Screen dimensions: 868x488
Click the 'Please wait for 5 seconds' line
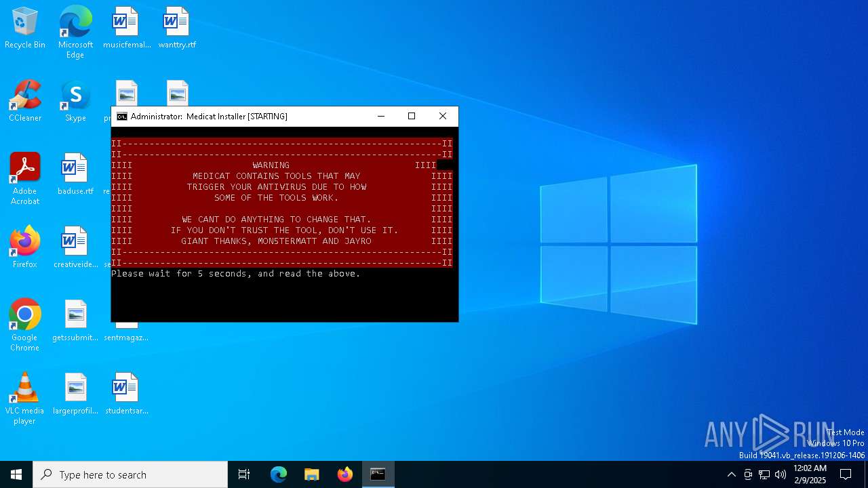pyautogui.click(x=236, y=274)
